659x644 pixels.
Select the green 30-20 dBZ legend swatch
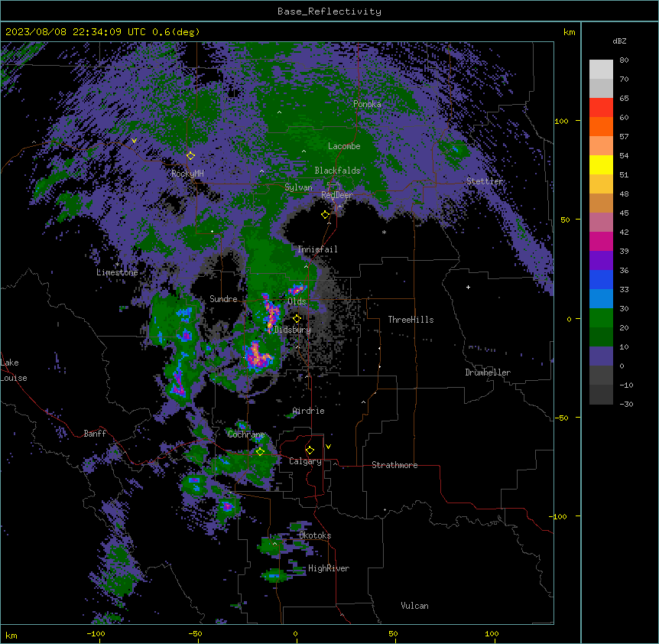601,318
